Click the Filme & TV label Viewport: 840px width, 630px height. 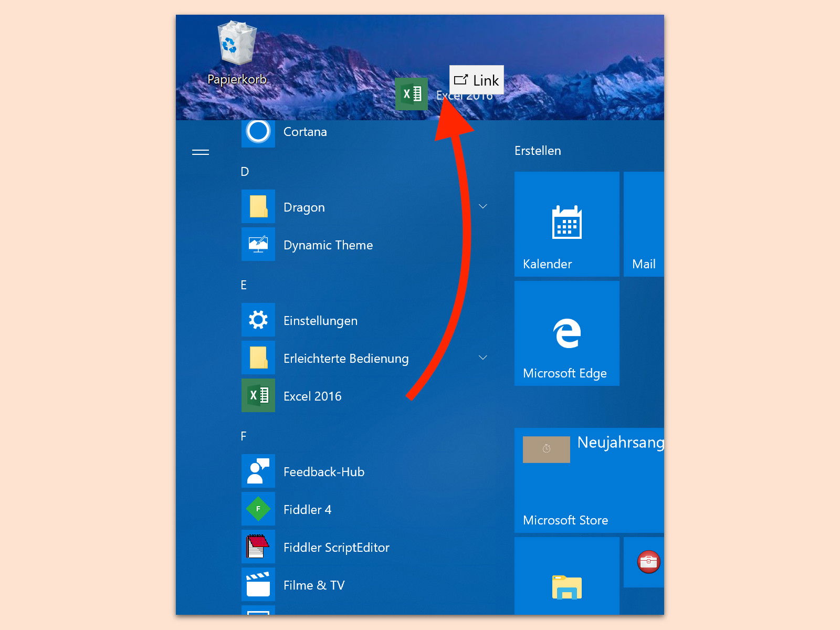click(x=314, y=585)
